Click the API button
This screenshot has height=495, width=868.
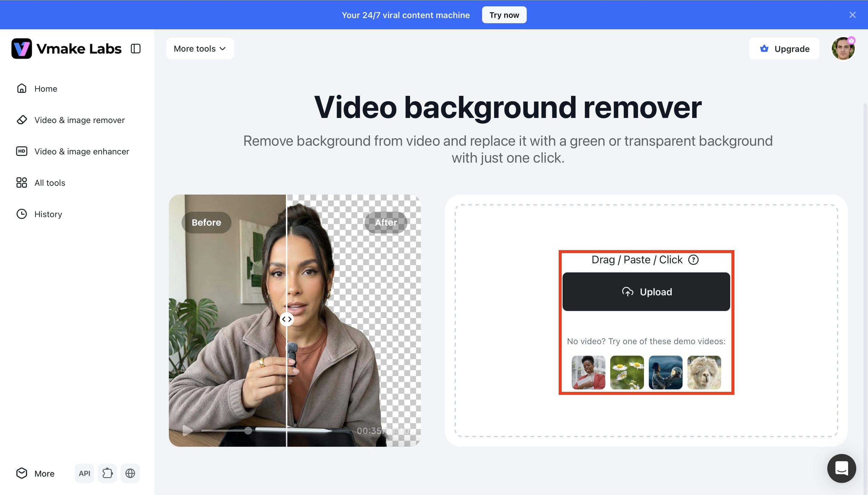pyautogui.click(x=84, y=473)
